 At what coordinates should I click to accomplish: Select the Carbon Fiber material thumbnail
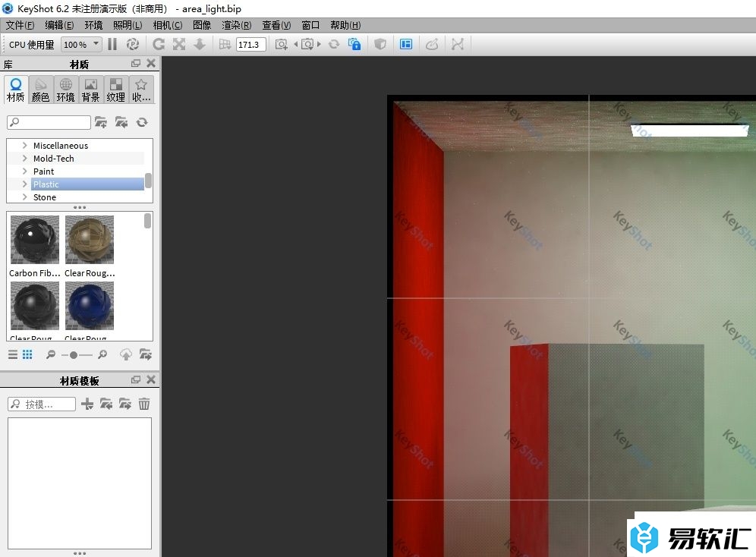coord(35,240)
